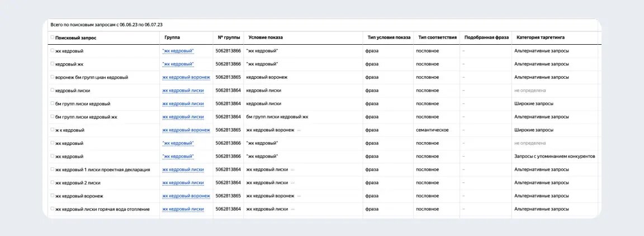Tick checkbox for "бм групп лиски кедровый жк"
This screenshot has width=644, height=236.
[52, 116]
